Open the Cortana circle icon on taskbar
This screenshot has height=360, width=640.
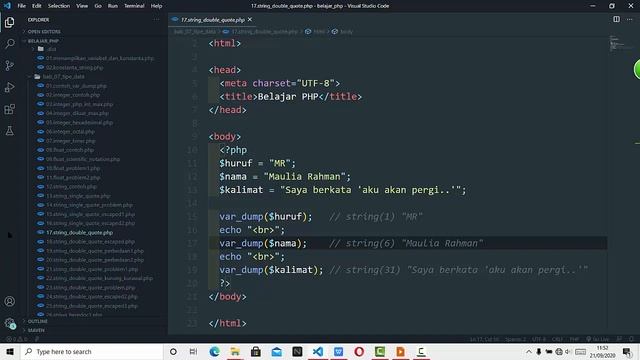pyautogui.click(x=173, y=351)
